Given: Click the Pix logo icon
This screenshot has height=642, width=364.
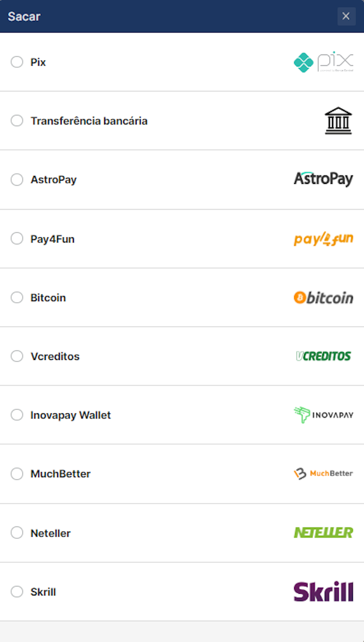Looking at the screenshot, I should [x=324, y=62].
